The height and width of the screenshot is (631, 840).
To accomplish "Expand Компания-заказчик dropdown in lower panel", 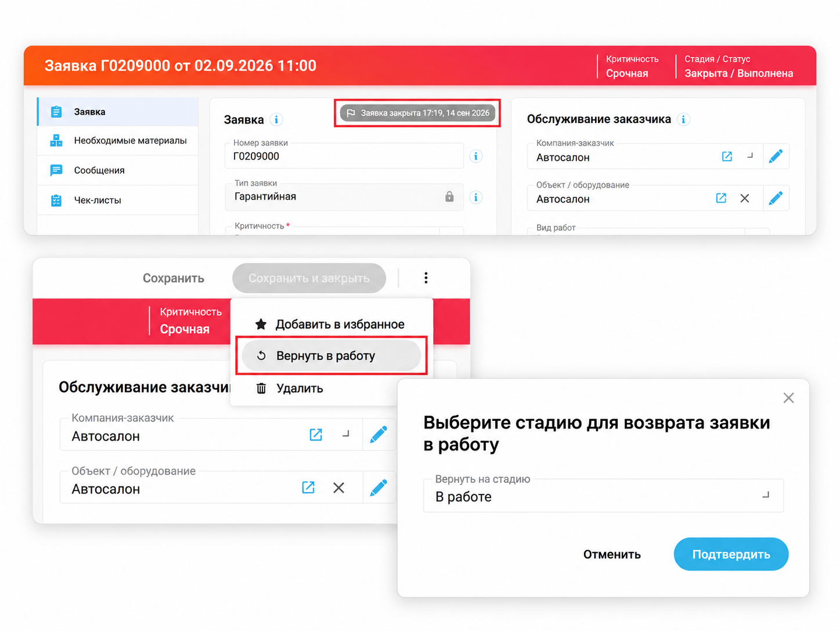I will (346, 434).
